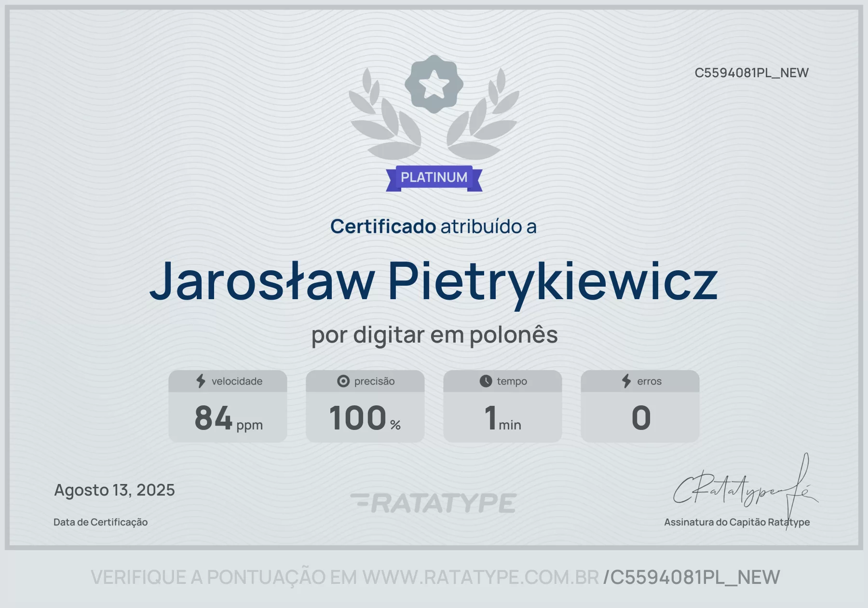Click the Ratatype logo watermark

pyautogui.click(x=434, y=503)
